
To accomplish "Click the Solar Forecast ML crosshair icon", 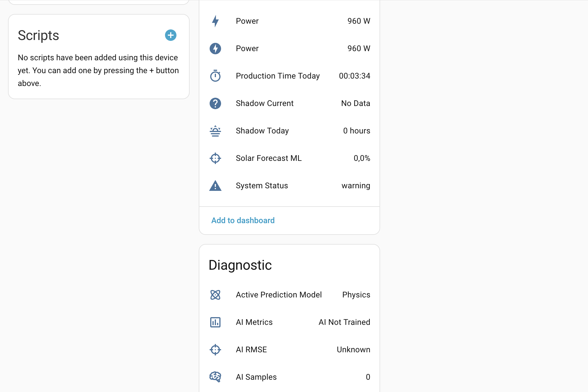I will click(215, 158).
